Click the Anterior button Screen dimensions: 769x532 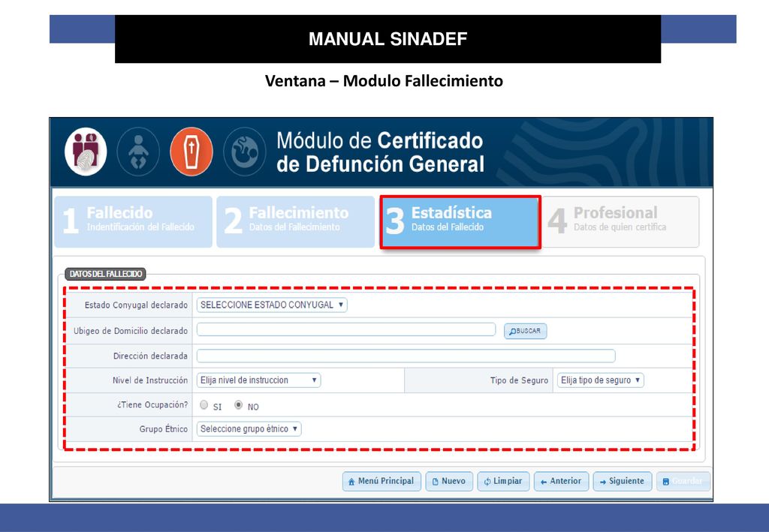[x=561, y=481]
